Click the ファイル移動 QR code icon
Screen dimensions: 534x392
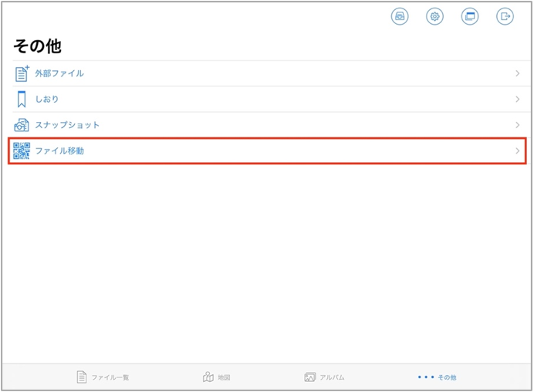point(22,150)
